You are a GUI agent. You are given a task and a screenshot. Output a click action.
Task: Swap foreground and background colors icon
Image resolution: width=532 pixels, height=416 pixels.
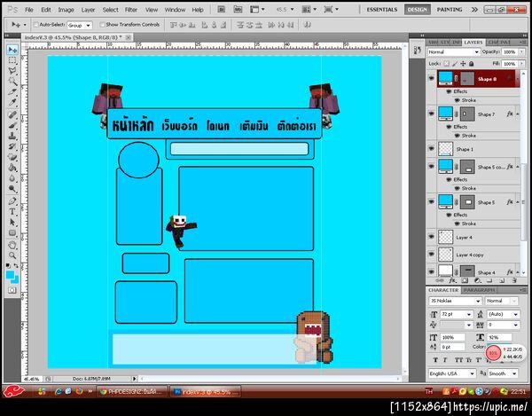(x=16, y=265)
